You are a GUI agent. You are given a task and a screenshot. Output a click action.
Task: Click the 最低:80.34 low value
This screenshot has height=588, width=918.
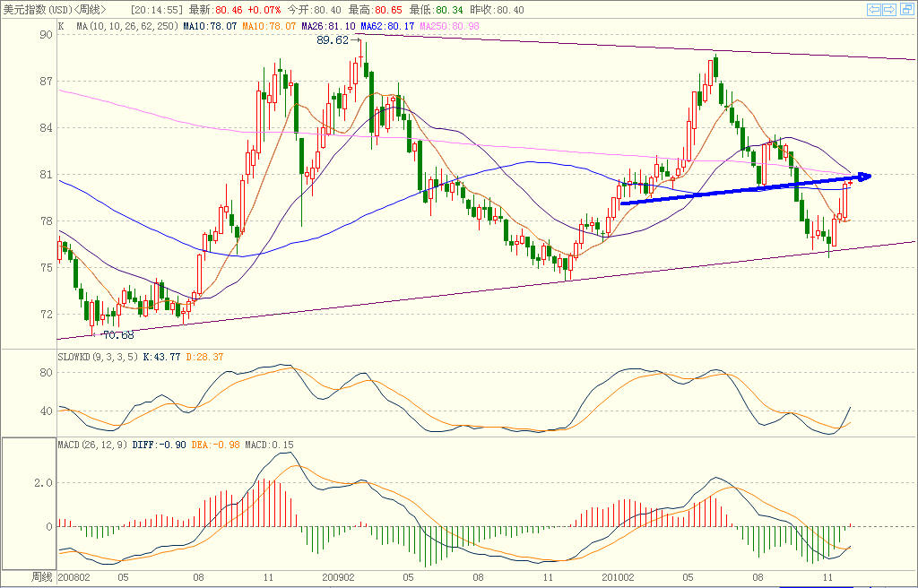(x=436, y=10)
